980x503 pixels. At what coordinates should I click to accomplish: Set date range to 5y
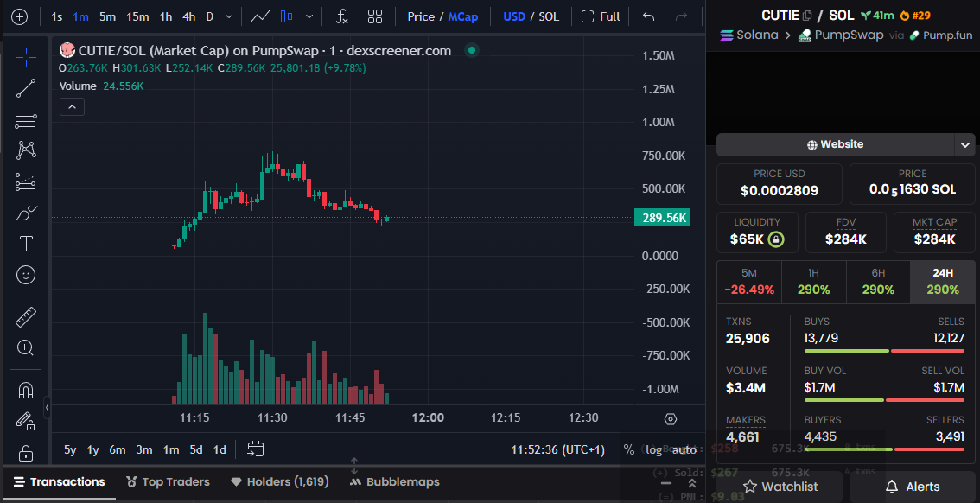click(x=70, y=449)
